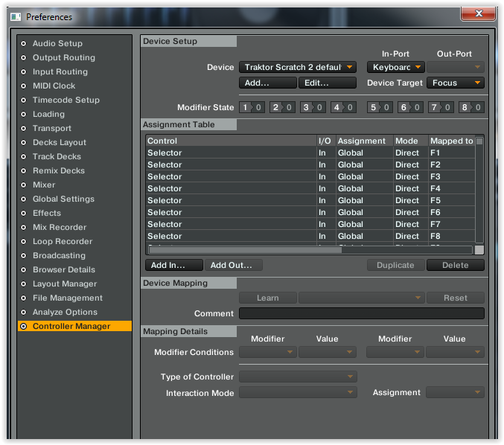Toggle Modifier State 1 indicator
This screenshot has height=445, width=504.
[x=252, y=108]
